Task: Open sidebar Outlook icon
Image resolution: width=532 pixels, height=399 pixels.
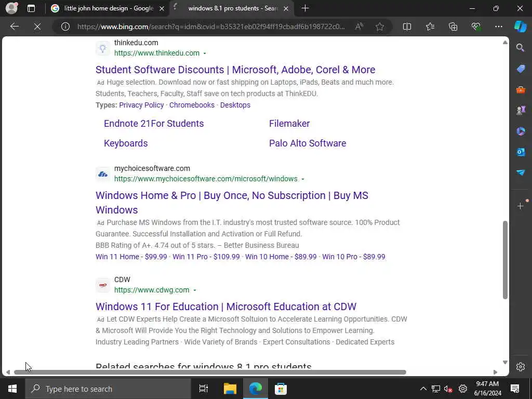Action: pyautogui.click(x=521, y=152)
